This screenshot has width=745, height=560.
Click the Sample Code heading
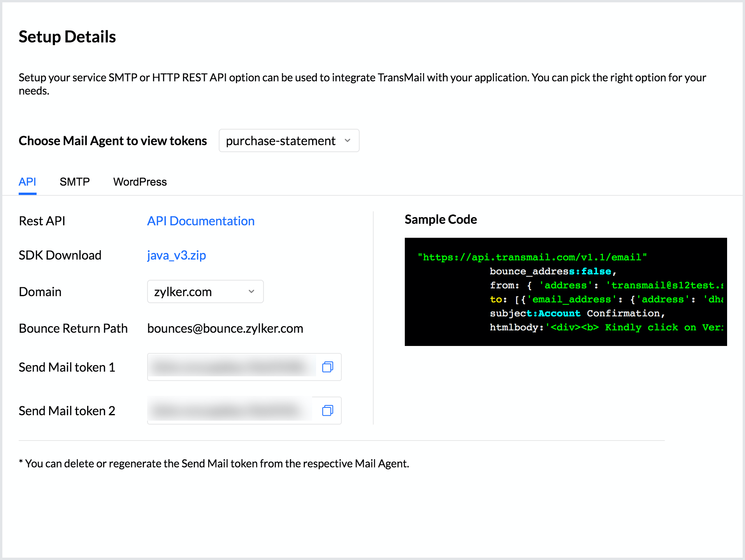pos(441,219)
